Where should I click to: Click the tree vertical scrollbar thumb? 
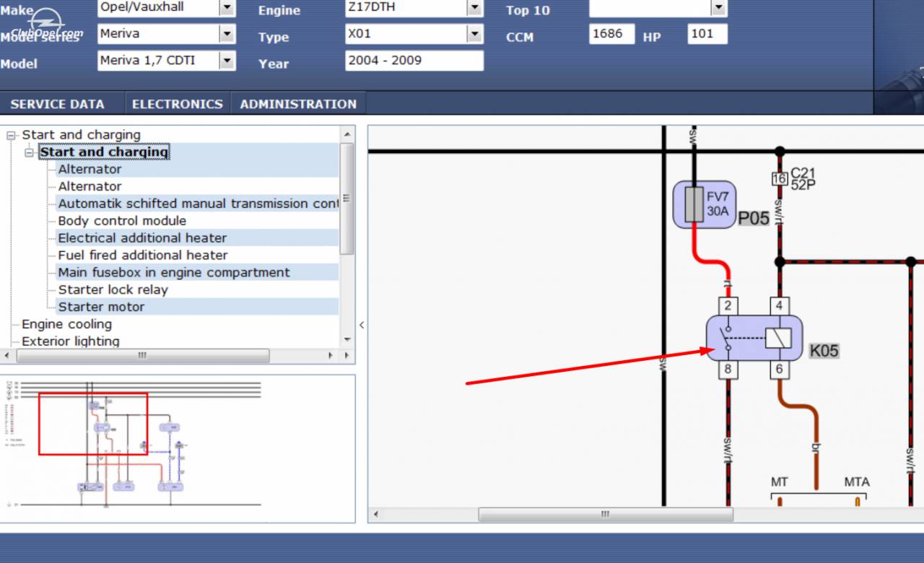click(347, 198)
